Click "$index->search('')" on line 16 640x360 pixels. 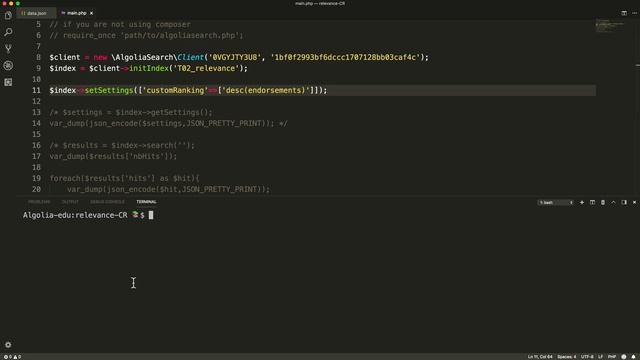coord(151,145)
